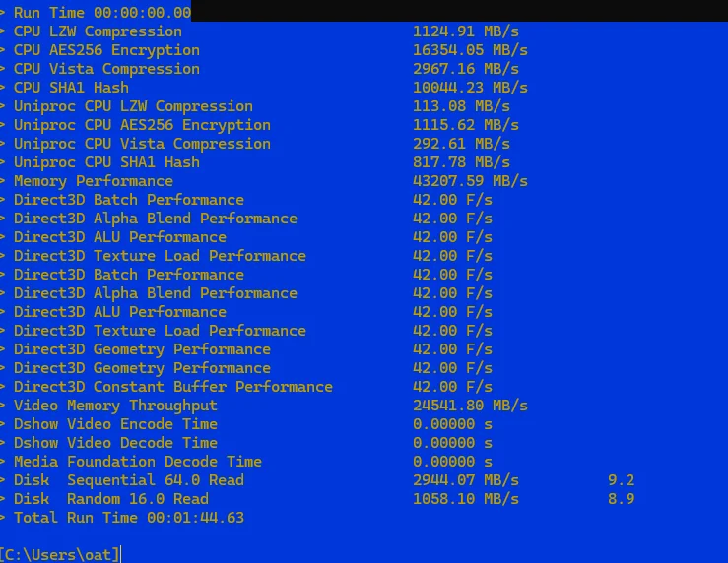The height and width of the screenshot is (563, 728).
Task: Click the Video Memory Throughput value 24541.80 MB/s
Action: click(x=470, y=406)
